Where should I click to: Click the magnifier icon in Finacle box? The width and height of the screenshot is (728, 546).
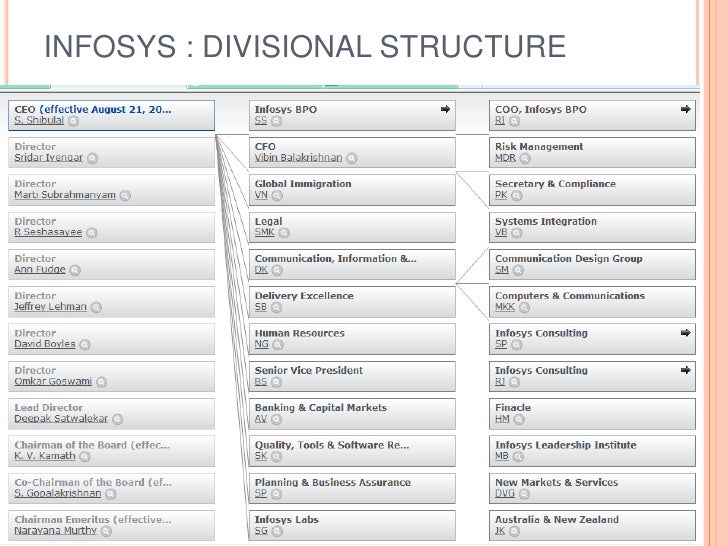[519, 419]
